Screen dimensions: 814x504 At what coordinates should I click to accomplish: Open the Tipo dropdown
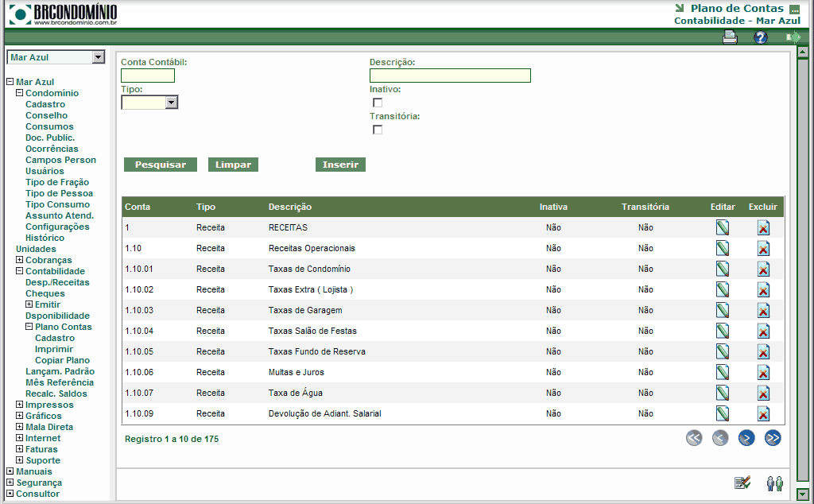(172, 103)
